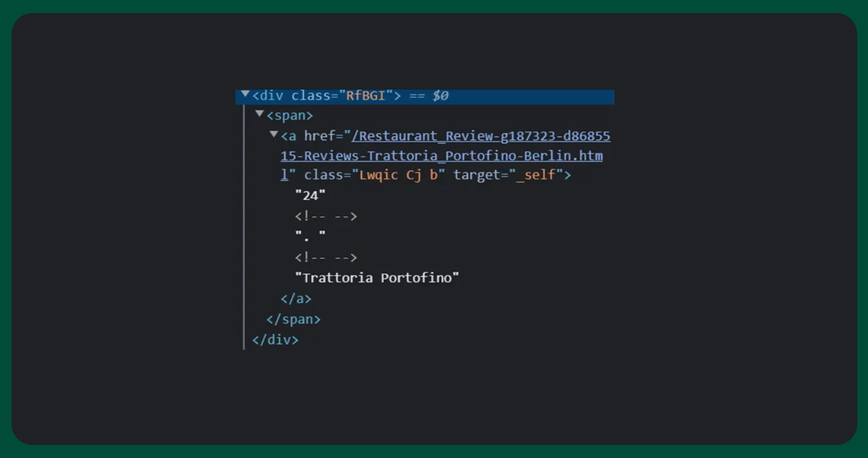
Task: Collapse the div RfBGI element triangle
Action: [246, 95]
